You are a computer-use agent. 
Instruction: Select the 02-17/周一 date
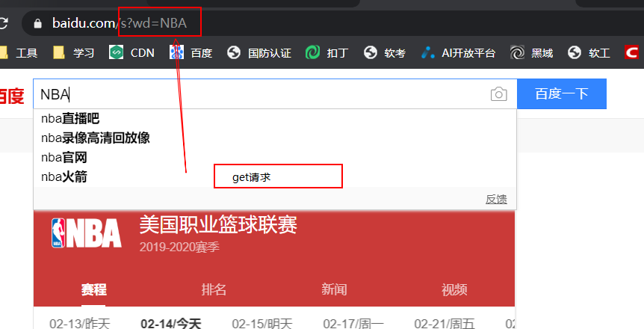pyautogui.click(x=353, y=324)
